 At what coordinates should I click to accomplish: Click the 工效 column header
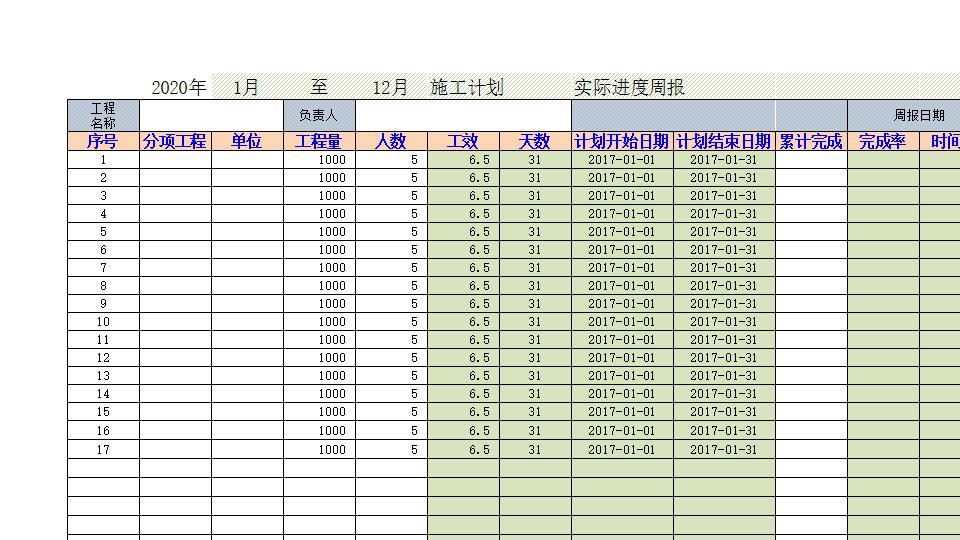click(463, 141)
